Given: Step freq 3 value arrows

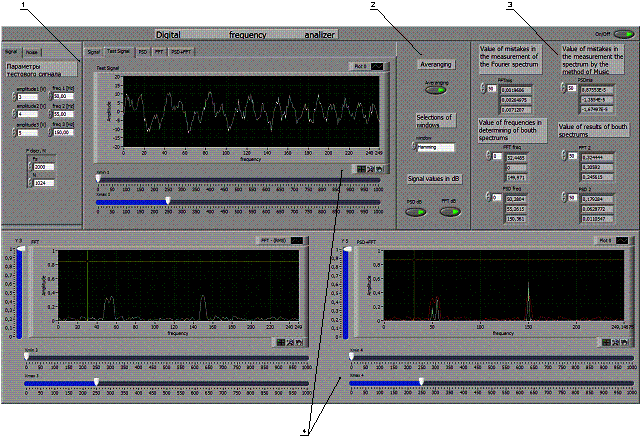Looking at the screenshot, I should tap(51, 132).
